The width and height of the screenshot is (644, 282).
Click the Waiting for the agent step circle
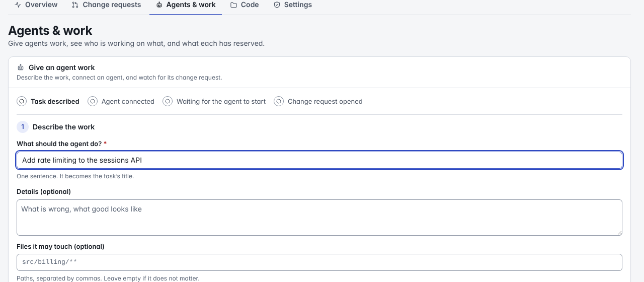point(168,101)
